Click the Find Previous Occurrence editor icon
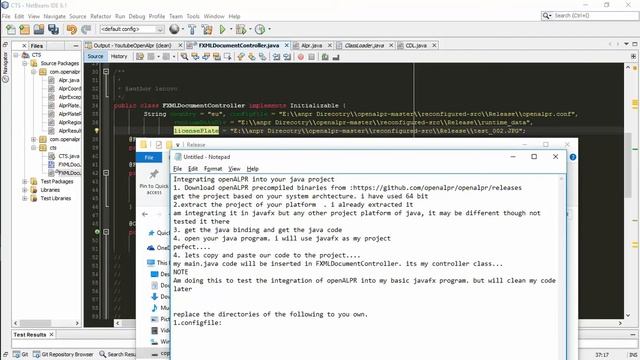Image resolution: width=640 pixels, height=360 pixels. [195, 57]
